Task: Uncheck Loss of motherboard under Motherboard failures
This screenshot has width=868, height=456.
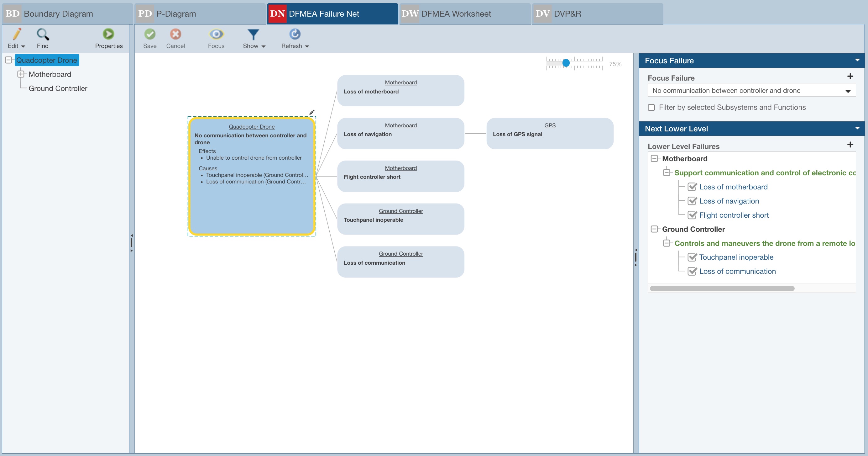Action: click(693, 187)
